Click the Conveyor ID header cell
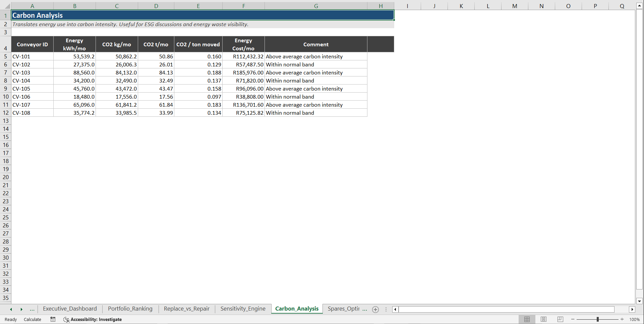The image size is (644, 324). (32, 44)
